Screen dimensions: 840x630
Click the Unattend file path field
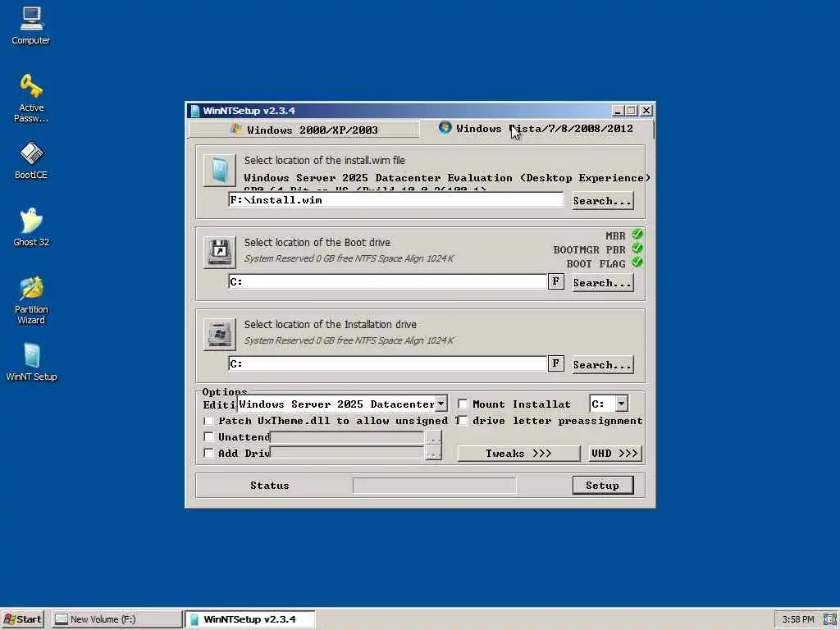tap(348, 437)
